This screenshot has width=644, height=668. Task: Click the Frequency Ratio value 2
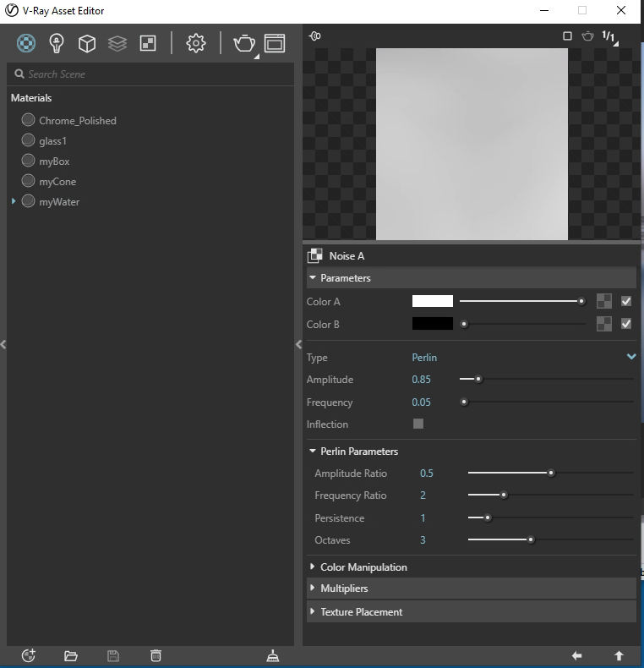pos(423,495)
